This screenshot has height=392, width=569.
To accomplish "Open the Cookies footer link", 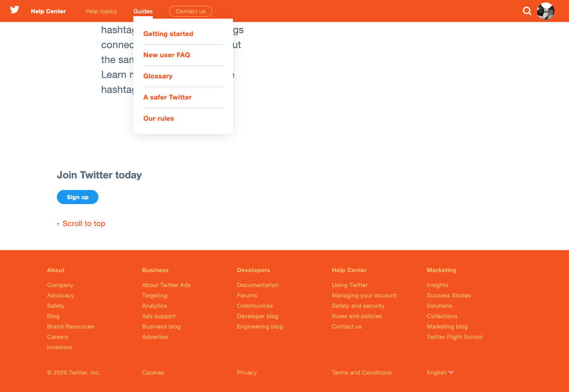I will [x=153, y=373].
